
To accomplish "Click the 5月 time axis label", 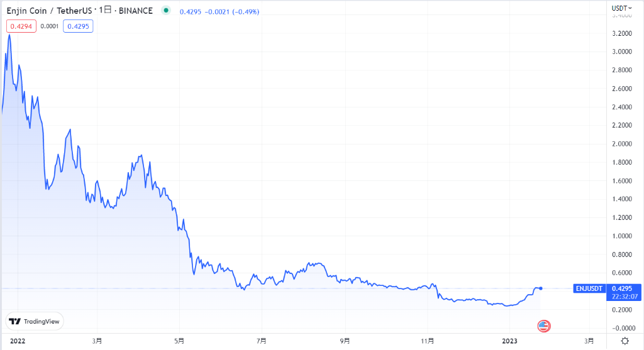I will (179, 341).
